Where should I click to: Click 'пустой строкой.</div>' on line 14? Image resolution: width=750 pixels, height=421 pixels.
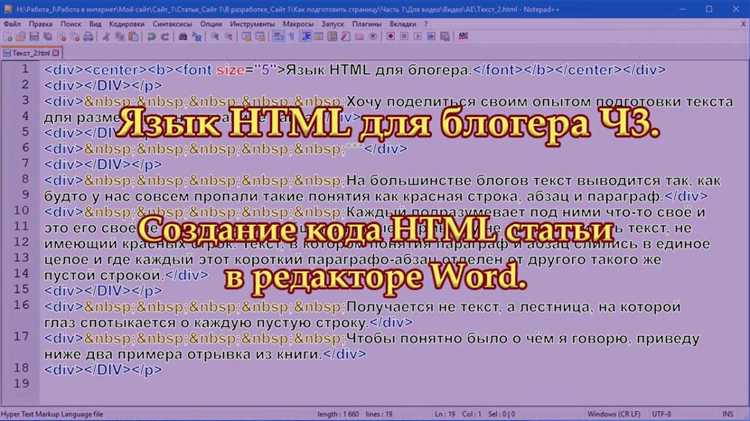[126, 276]
